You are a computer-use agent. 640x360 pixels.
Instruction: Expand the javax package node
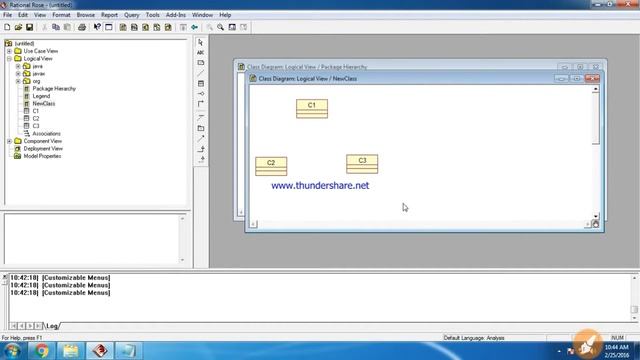tap(18, 73)
